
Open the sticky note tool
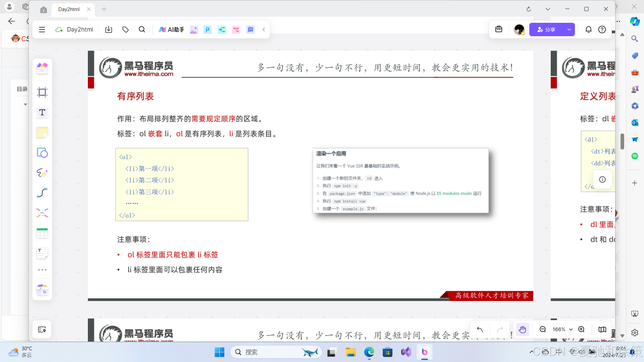click(x=42, y=132)
